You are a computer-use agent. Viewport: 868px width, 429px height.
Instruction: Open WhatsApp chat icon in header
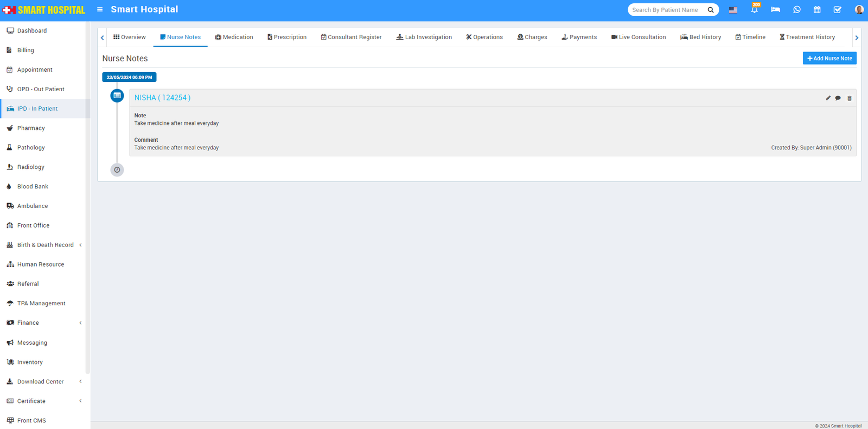(x=796, y=10)
